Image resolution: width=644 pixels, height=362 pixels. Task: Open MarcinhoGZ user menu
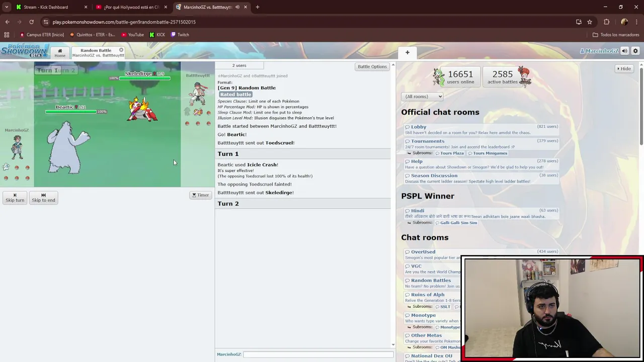(x=599, y=51)
